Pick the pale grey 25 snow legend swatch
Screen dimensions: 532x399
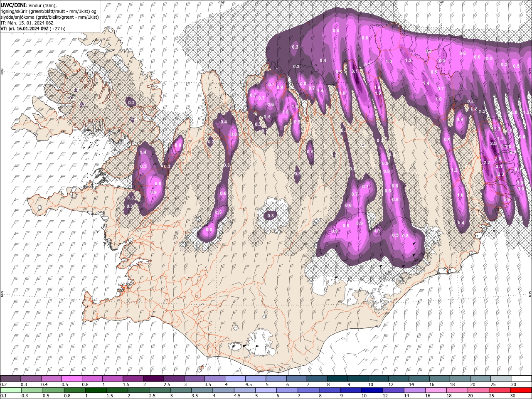[x=501, y=379]
